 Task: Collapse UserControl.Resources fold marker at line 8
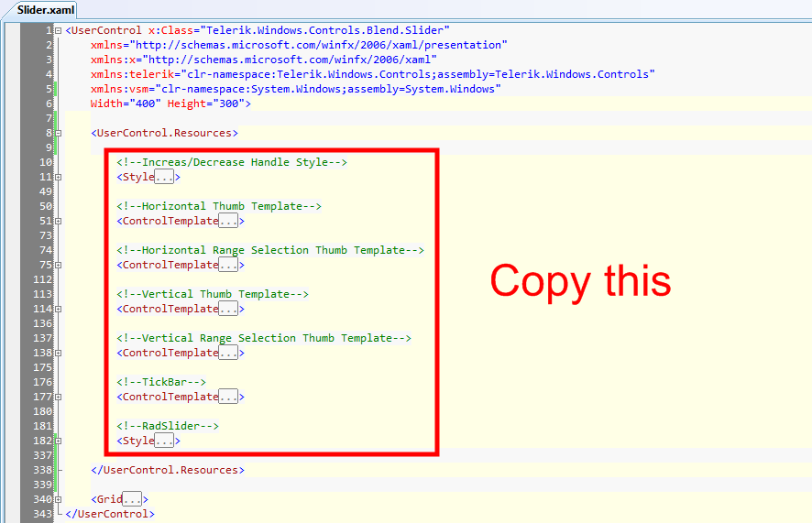click(59, 133)
